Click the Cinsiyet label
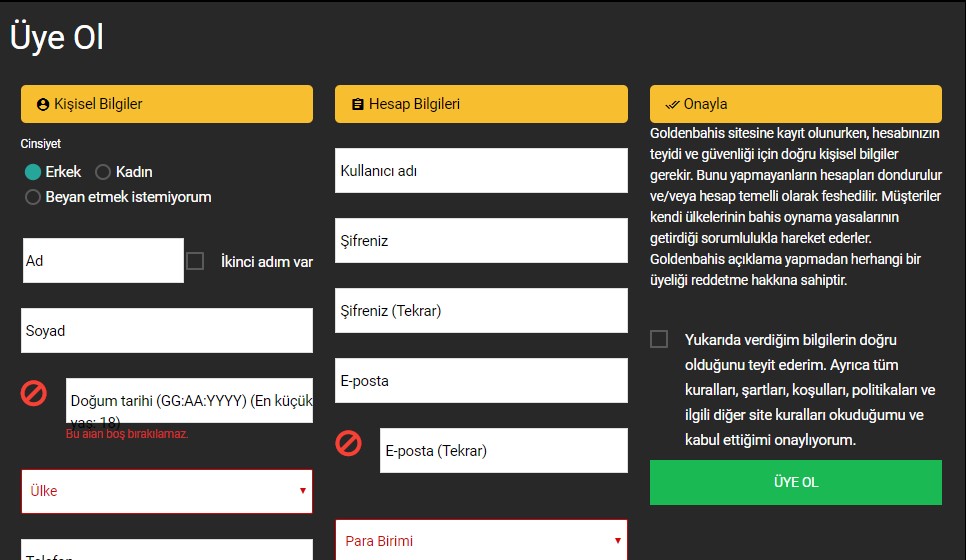 click(x=41, y=144)
